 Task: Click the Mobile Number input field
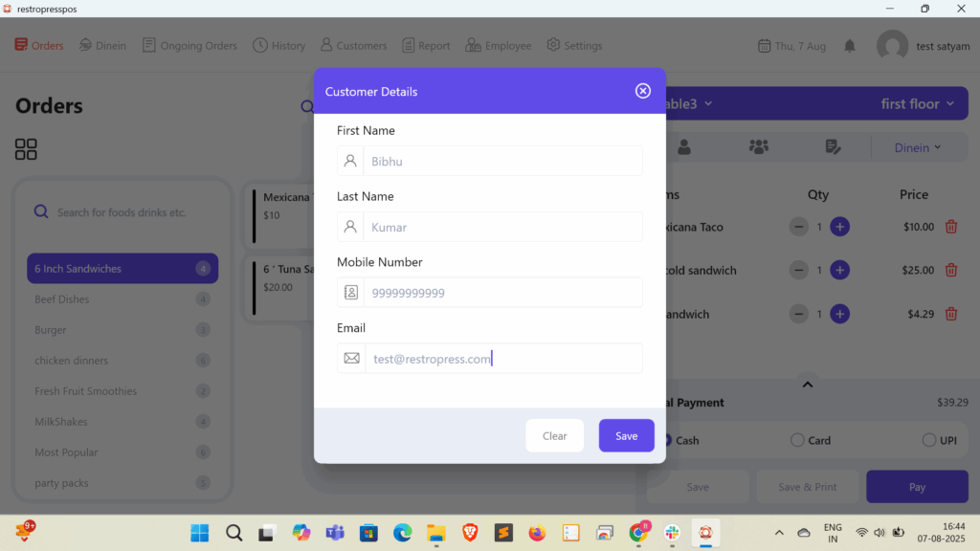point(502,293)
